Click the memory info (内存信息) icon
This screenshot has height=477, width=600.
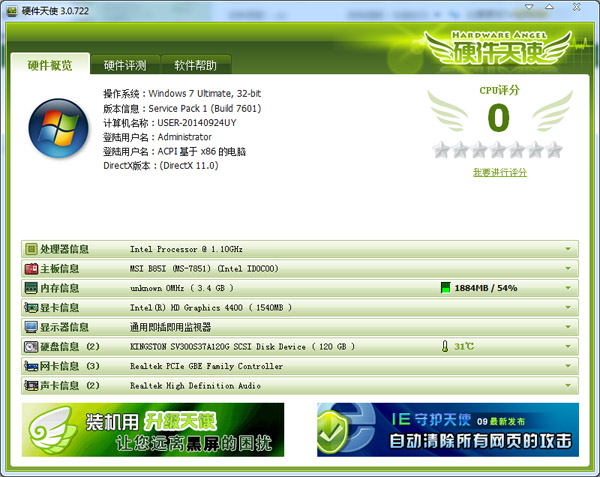(x=31, y=288)
